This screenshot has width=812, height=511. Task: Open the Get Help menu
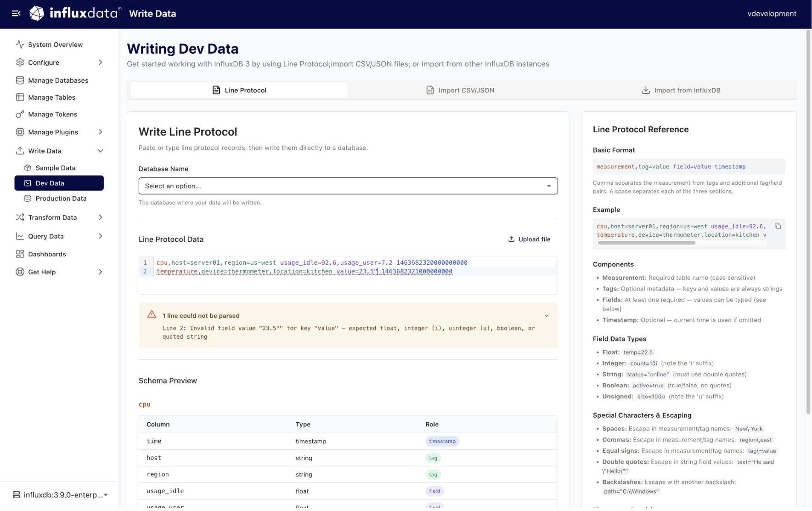100,272
